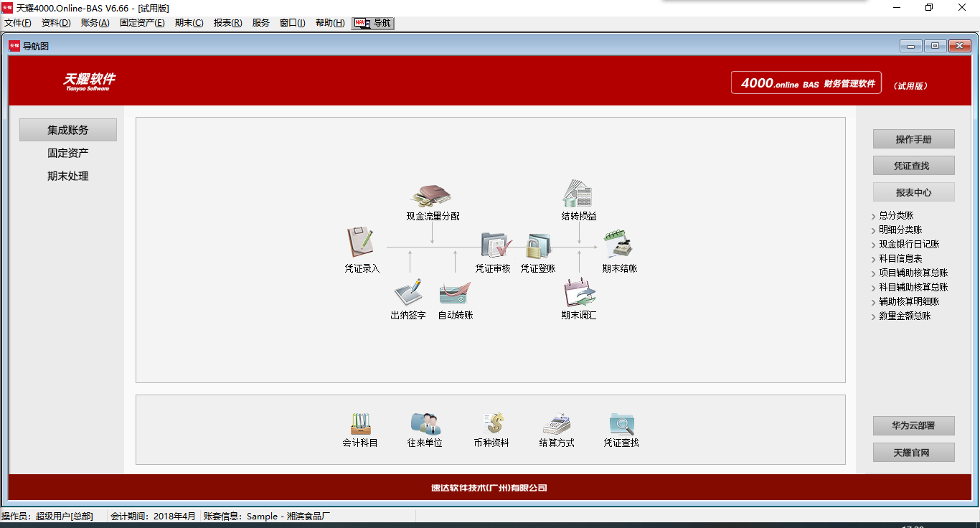This screenshot has width=980, height=528.
Task: Click the 操作员 status bar entry
Action: click(47, 516)
